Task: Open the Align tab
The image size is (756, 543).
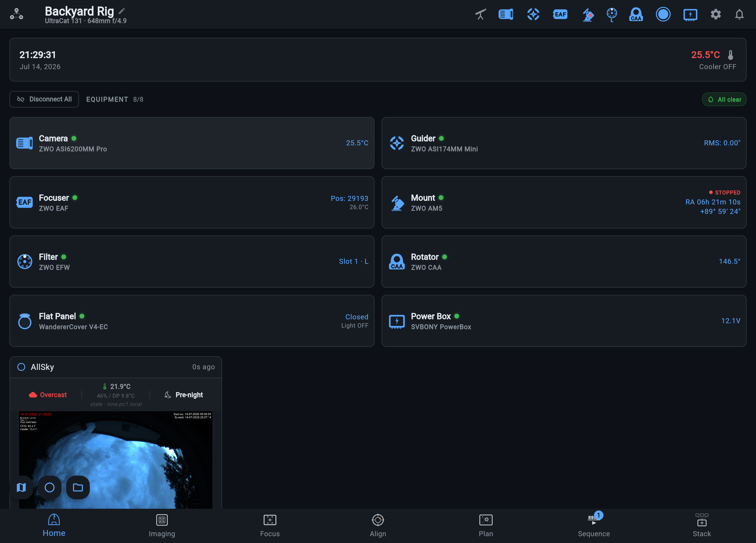Action: pyautogui.click(x=378, y=525)
